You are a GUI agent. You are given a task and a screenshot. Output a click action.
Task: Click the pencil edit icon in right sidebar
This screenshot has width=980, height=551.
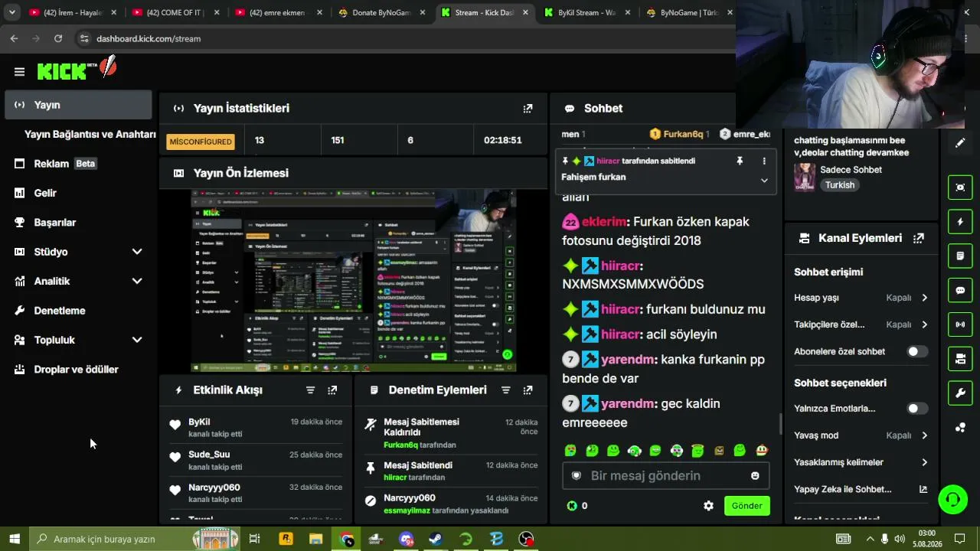[960, 143]
